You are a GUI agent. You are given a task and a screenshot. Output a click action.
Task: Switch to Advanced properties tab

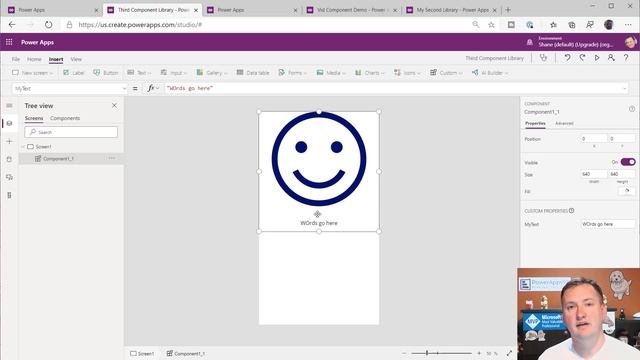[x=564, y=123]
